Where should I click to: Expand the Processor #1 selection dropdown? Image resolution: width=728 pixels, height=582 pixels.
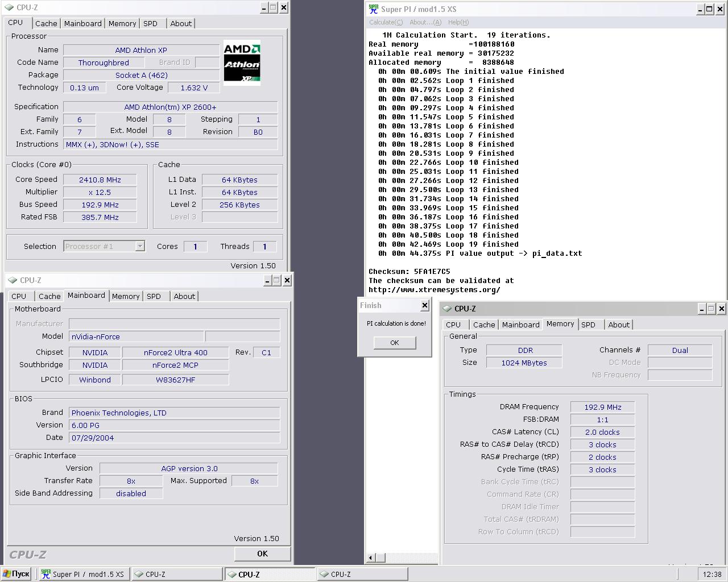pos(140,246)
